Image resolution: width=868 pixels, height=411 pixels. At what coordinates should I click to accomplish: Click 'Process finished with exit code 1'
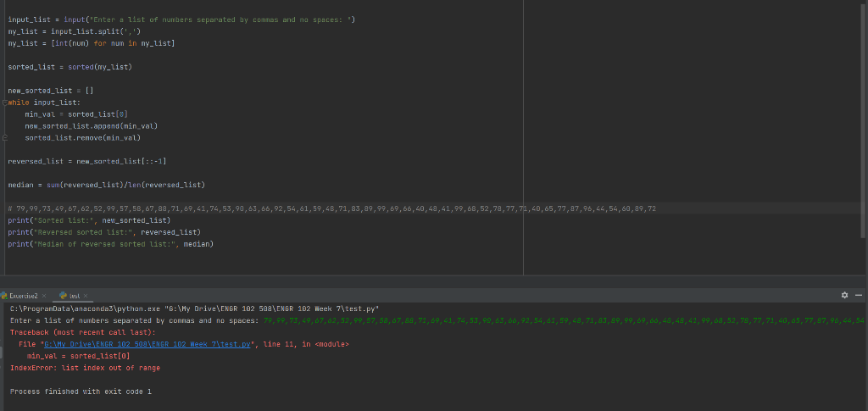(x=81, y=392)
